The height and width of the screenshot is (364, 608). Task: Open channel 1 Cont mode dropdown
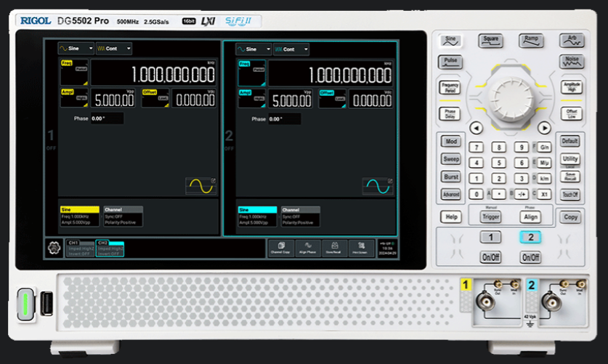click(114, 49)
